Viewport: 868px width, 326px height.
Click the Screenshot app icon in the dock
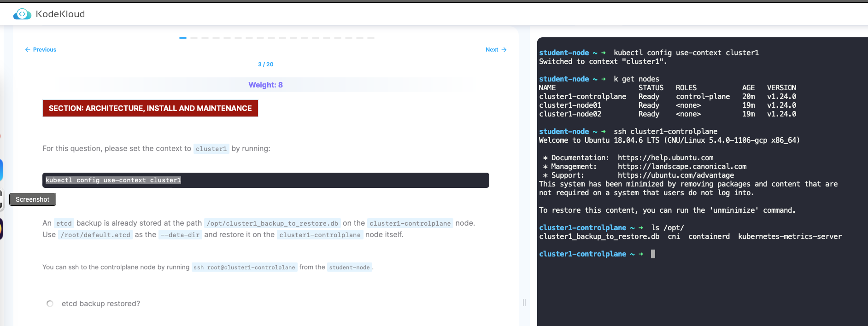1,200
